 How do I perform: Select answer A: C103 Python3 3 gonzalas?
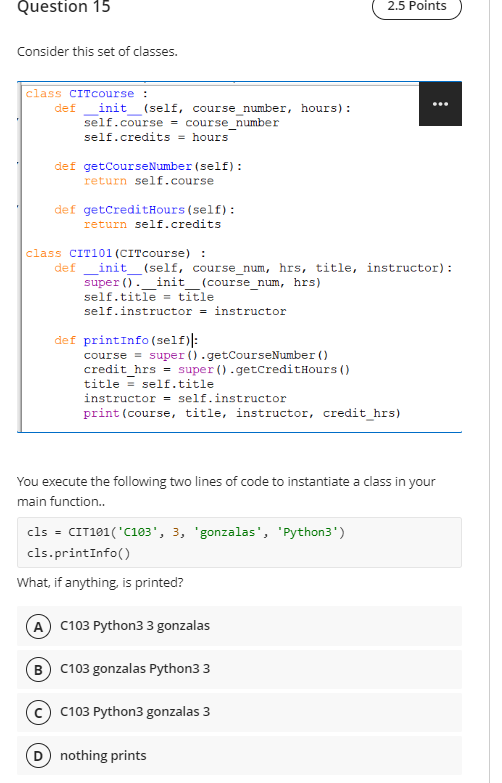pos(239,626)
